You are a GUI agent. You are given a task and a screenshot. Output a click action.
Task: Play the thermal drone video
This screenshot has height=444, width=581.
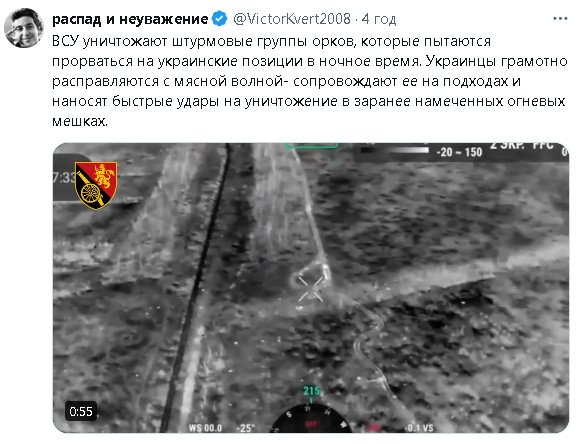[311, 288]
